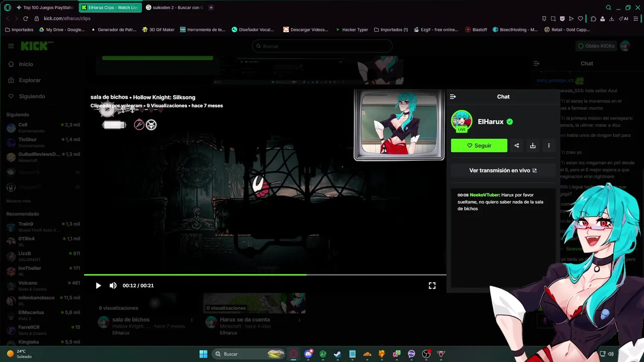
Task: Open the Top 100 Juegos PlayStation tab
Action: coord(44,8)
